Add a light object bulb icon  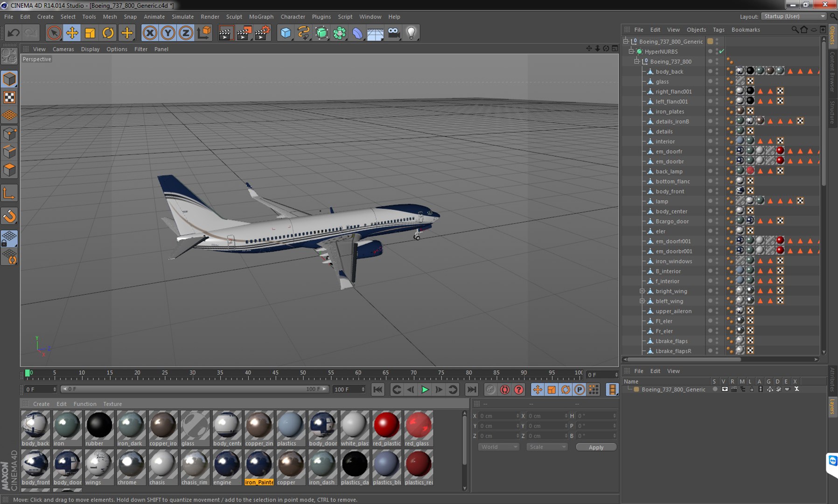[x=412, y=33]
